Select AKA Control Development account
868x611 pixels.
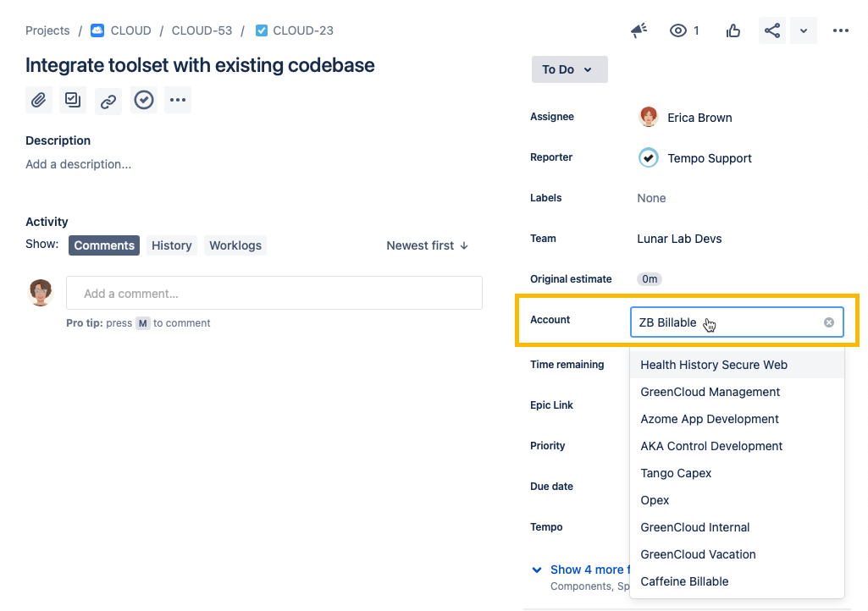pos(738,446)
